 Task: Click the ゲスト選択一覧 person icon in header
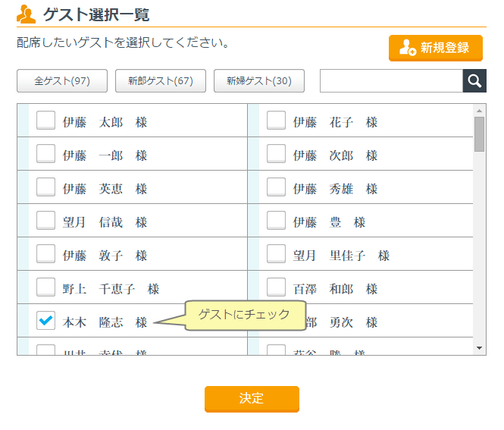coord(26,14)
